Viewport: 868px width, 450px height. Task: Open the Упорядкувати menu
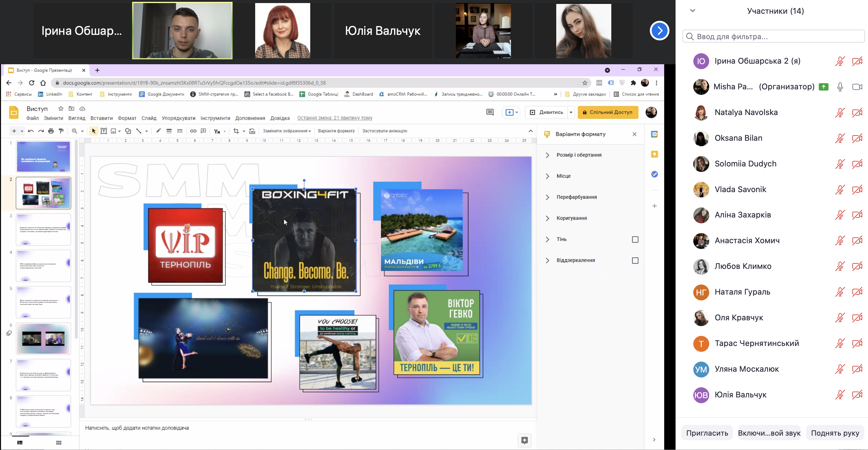pos(179,118)
